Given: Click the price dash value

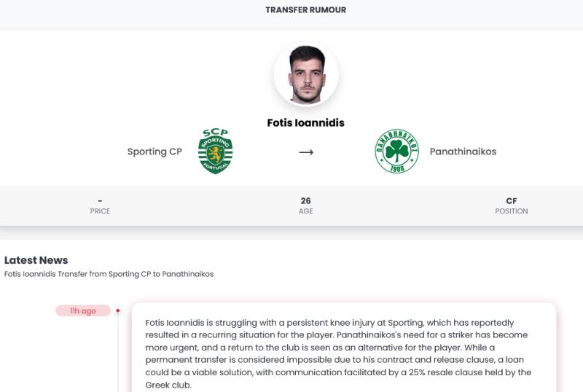Looking at the screenshot, I should (100, 200).
